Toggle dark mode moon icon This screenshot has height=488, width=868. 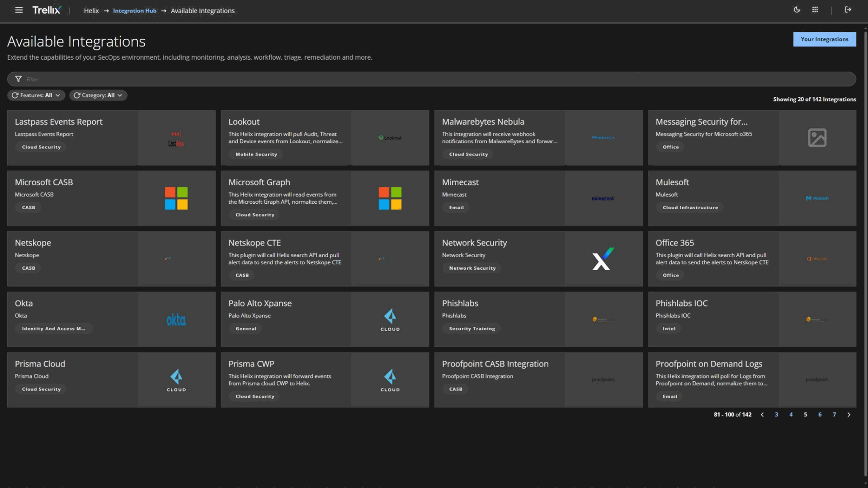click(797, 9)
